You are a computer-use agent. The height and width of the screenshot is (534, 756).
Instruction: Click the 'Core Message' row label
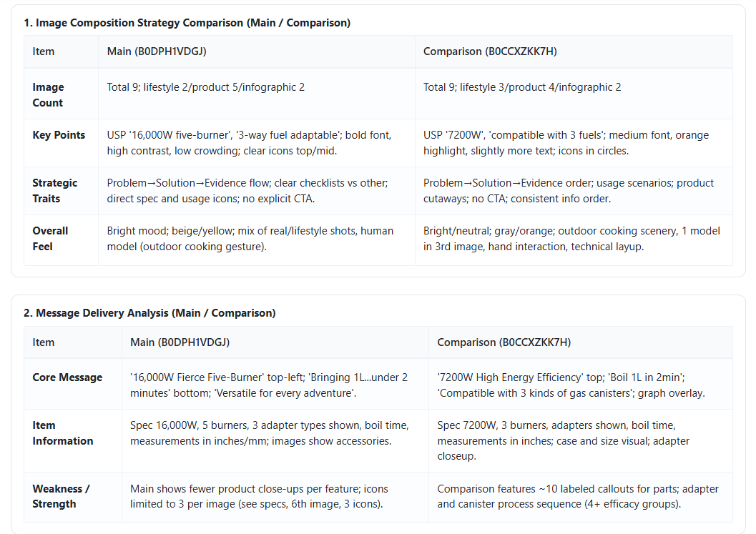(67, 377)
